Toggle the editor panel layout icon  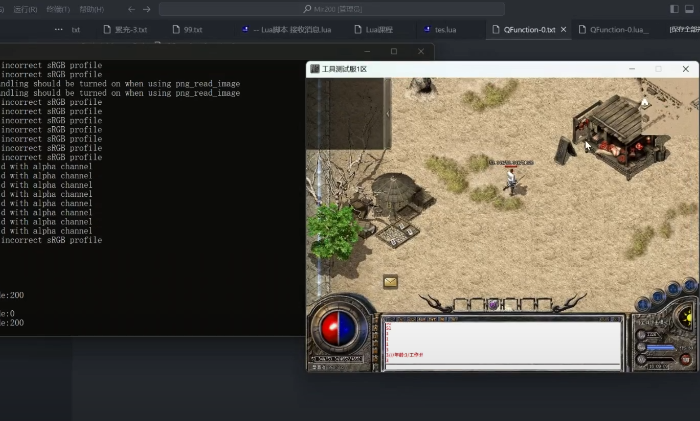coord(691,9)
